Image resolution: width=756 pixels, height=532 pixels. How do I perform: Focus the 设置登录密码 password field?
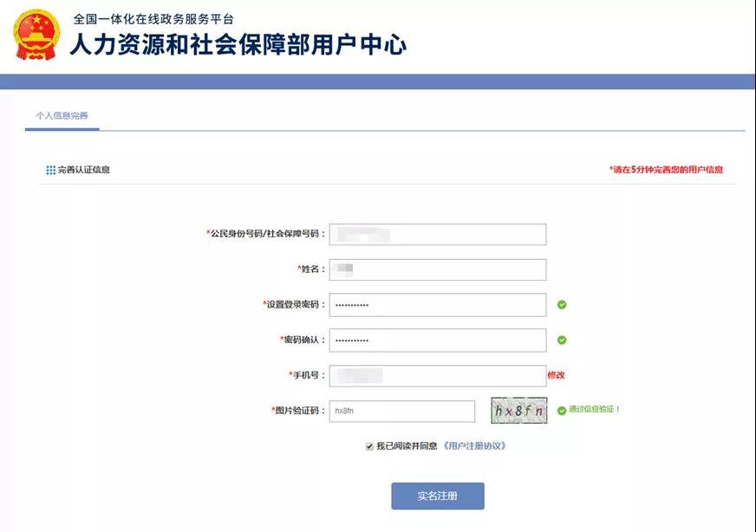tap(438, 305)
